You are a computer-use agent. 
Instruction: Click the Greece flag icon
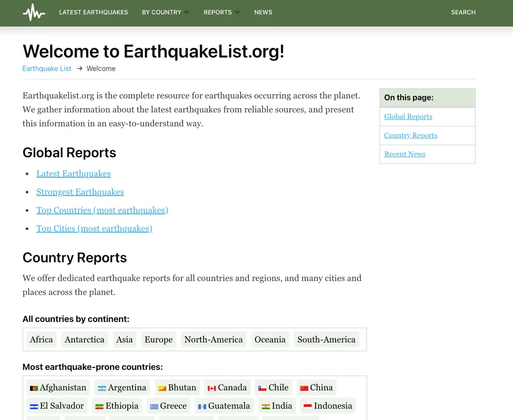click(154, 406)
